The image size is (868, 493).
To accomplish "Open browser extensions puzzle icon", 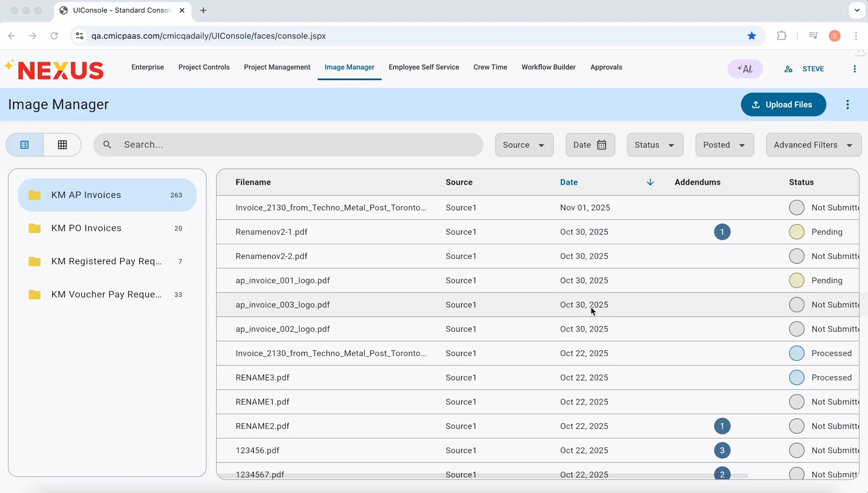I will [782, 36].
